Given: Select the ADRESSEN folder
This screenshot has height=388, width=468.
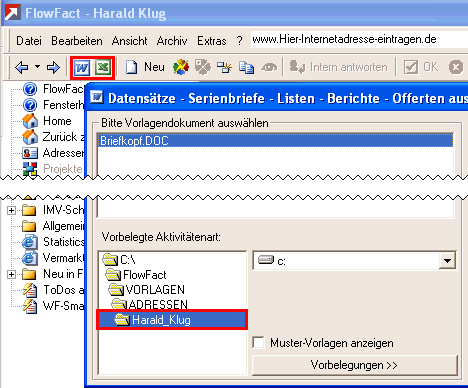Looking at the screenshot, I should tap(149, 304).
